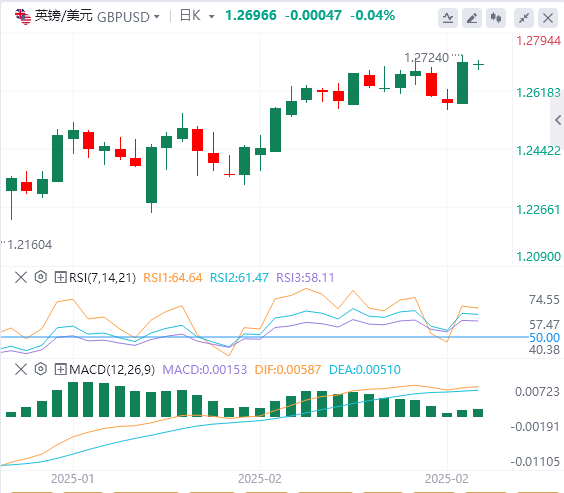Toggle the RSI plus box expander
The image size is (564, 493).
60,277
